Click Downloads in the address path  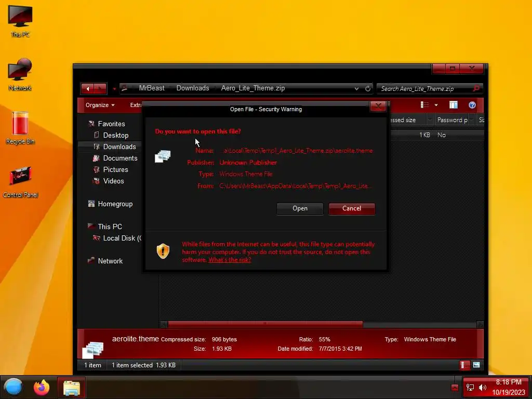pyautogui.click(x=193, y=88)
